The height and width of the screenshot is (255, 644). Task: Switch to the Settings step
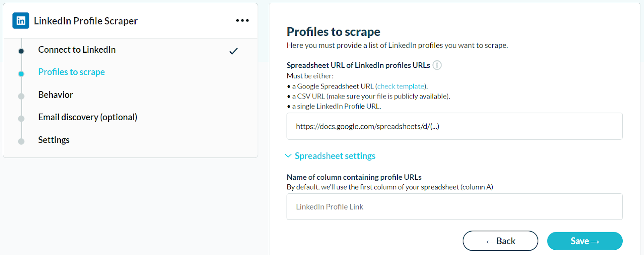[54, 140]
